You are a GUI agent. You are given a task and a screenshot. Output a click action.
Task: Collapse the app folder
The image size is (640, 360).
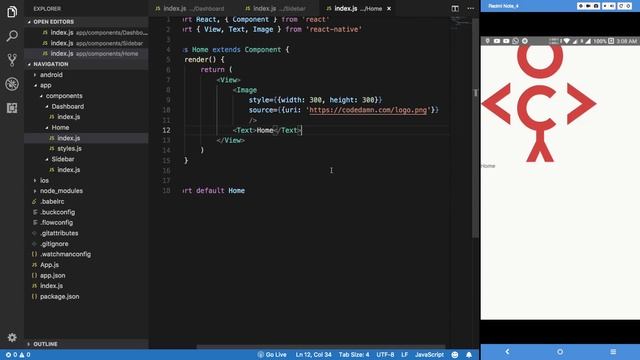click(45, 85)
